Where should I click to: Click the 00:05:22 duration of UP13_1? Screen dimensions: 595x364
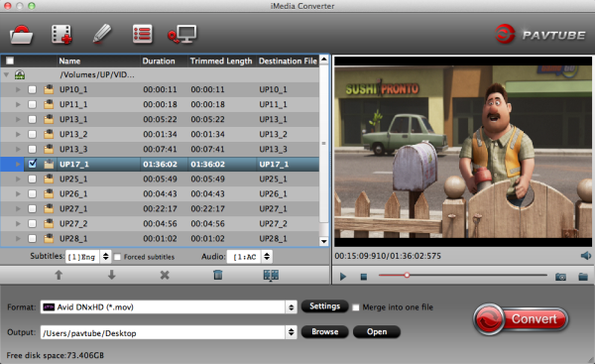point(160,119)
